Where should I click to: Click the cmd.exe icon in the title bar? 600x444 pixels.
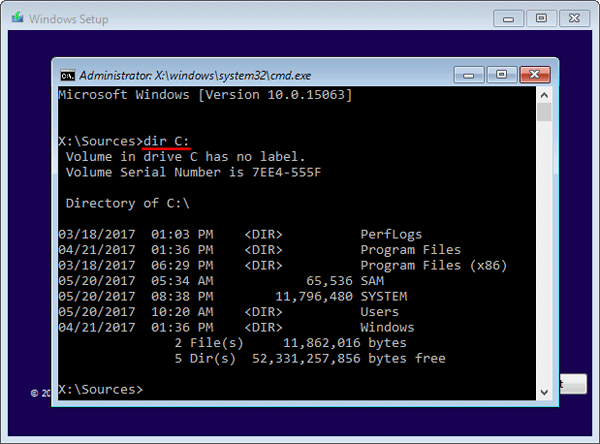(x=67, y=74)
